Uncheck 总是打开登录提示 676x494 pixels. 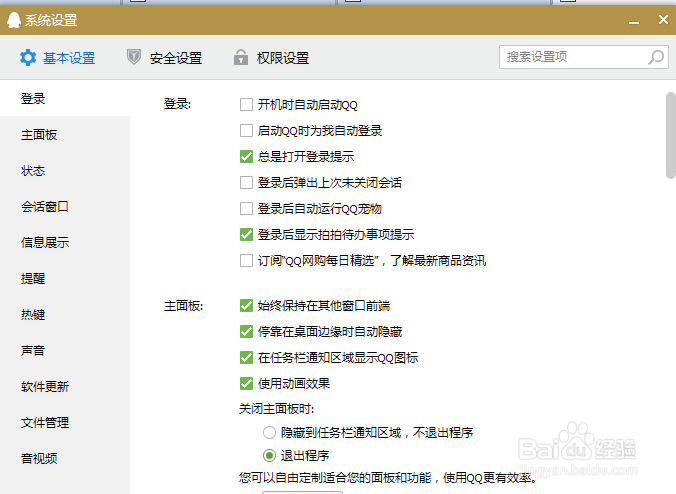[246, 156]
